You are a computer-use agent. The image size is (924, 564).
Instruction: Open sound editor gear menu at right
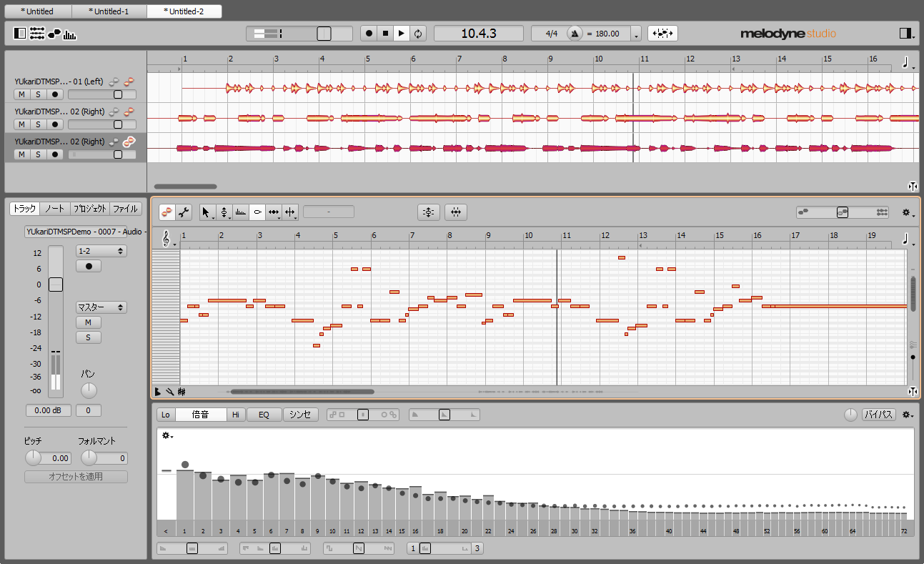tap(908, 415)
